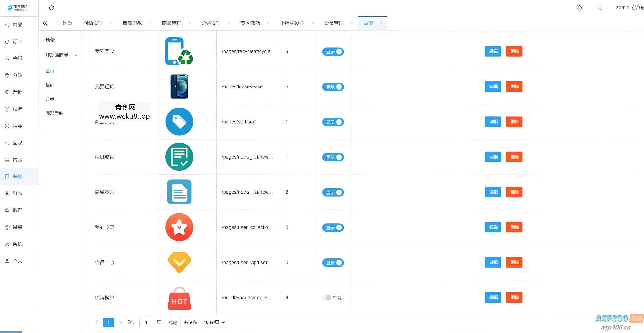Click the fullscreen icon at top right
This screenshot has height=333, width=644.
pyautogui.click(x=599, y=8)
